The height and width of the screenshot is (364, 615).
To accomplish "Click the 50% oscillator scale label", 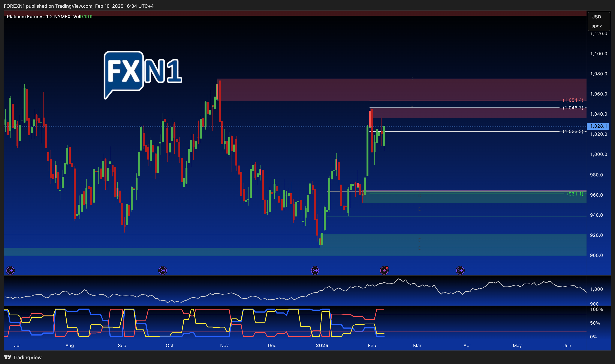I will [x=595, y=323].
